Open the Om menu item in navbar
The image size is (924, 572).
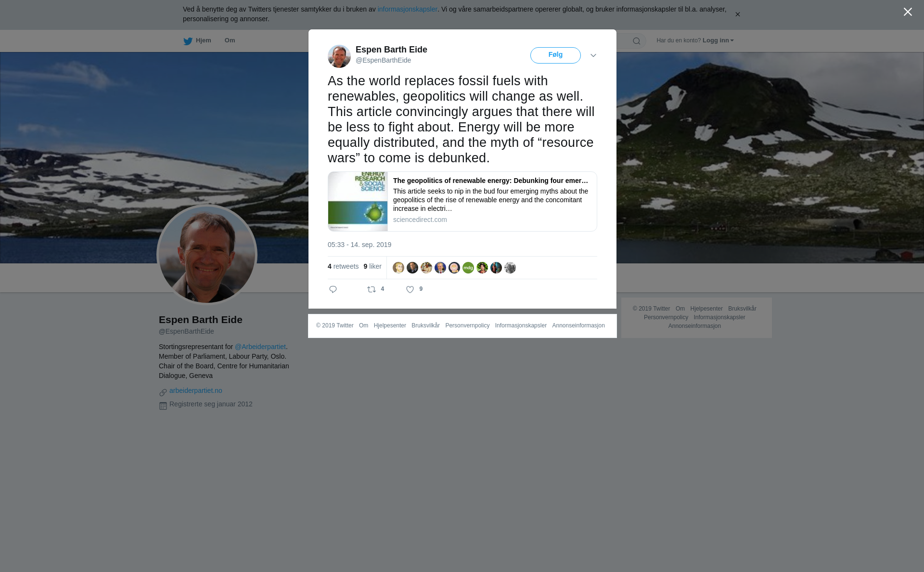tap(230, 40)
